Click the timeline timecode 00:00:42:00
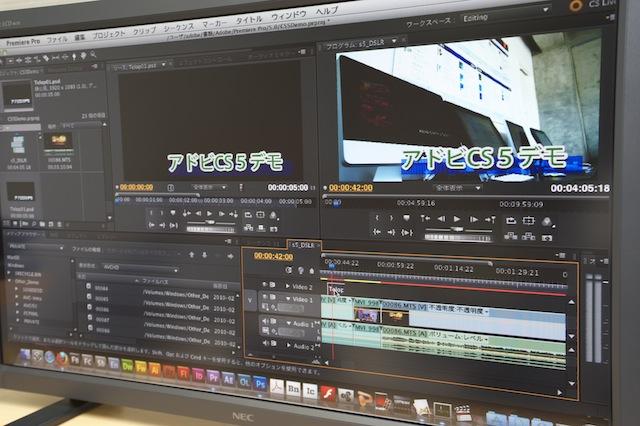640x426 pixels. tap(273, 256)
